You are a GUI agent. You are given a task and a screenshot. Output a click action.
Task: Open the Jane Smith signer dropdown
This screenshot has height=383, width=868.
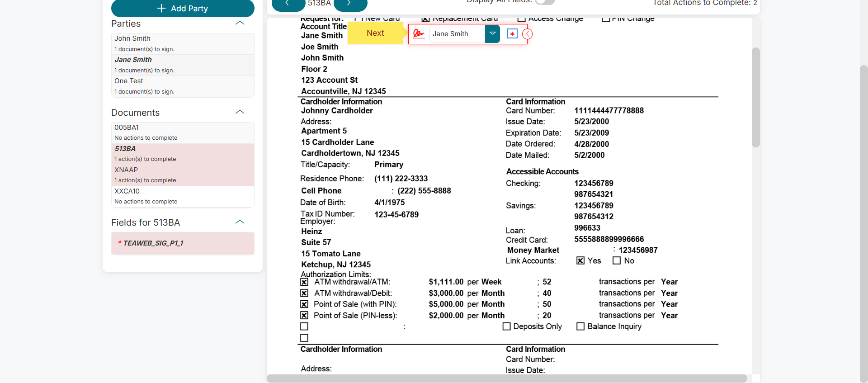(x=492, y=34)
